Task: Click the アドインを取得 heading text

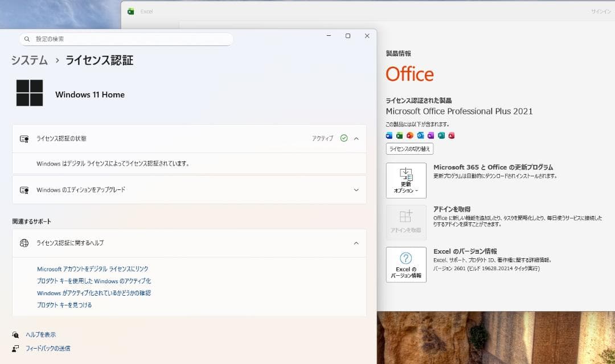Action: point(452,209)
